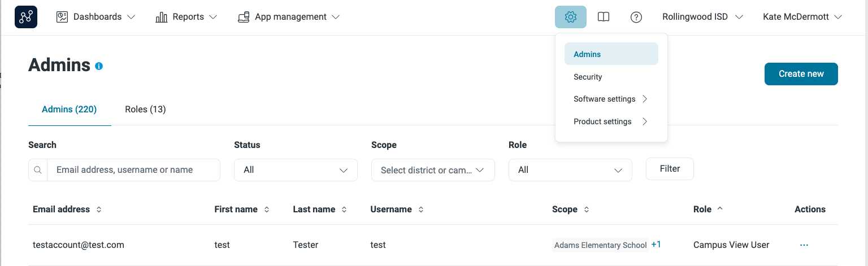This screenshot has width=868, height=266.
Task: Click the help question mark icon
Action: pyautogui.click(x=636, y=17)
